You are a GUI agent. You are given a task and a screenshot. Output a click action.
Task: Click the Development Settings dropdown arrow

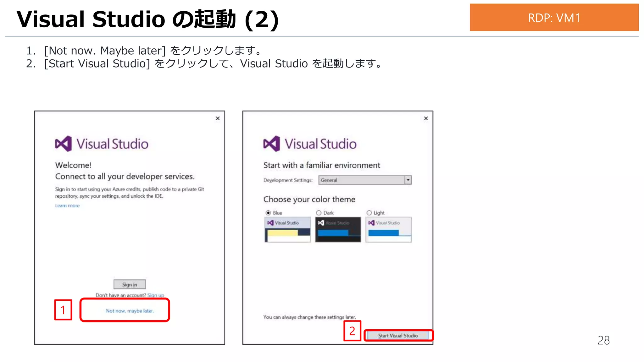click(408, 180)
